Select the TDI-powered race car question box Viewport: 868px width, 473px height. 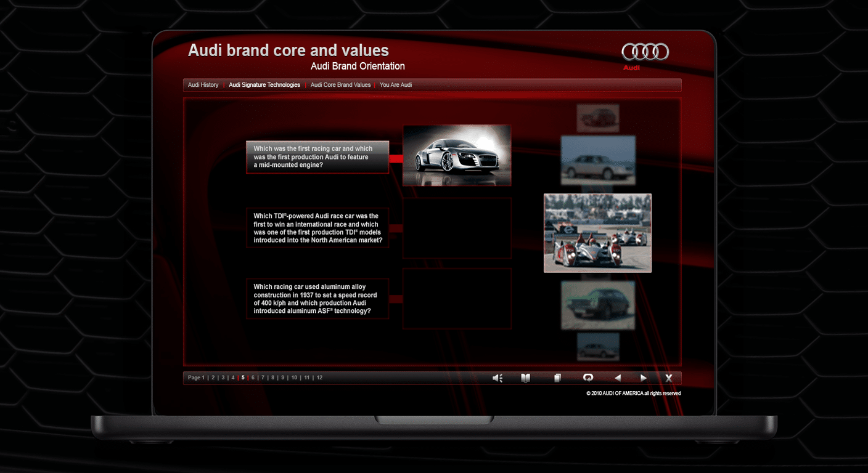pos(317,228)
